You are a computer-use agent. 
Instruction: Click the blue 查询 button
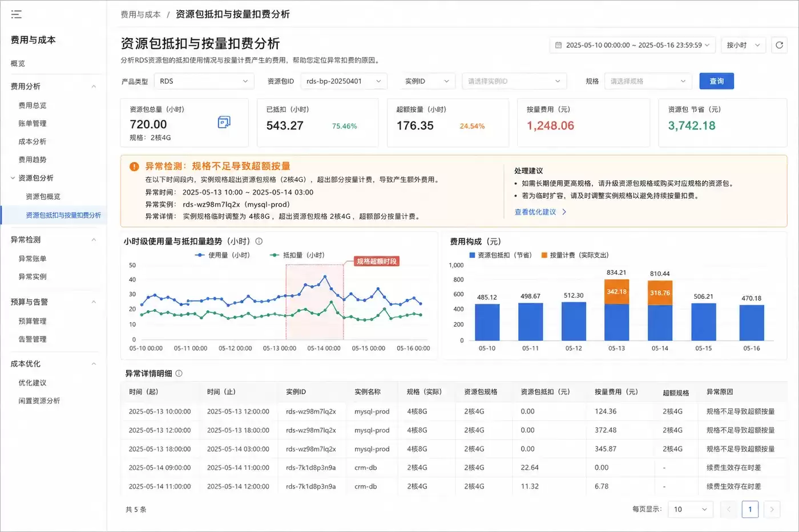pos(716,81)
